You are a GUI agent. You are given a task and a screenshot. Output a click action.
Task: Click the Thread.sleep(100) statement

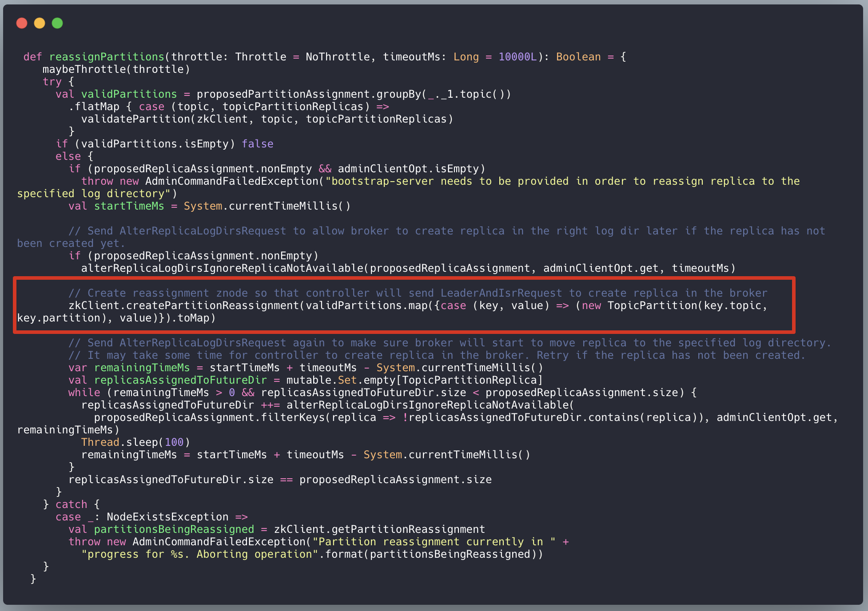click(135, 442)
